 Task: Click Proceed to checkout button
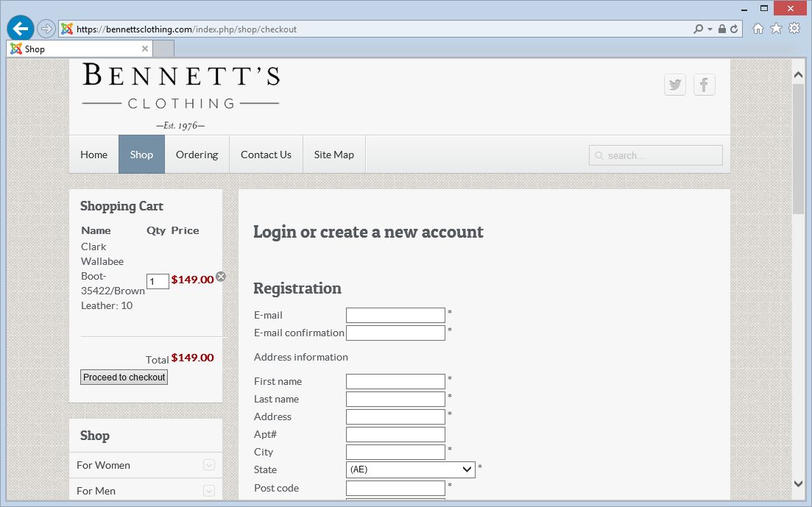124,377
